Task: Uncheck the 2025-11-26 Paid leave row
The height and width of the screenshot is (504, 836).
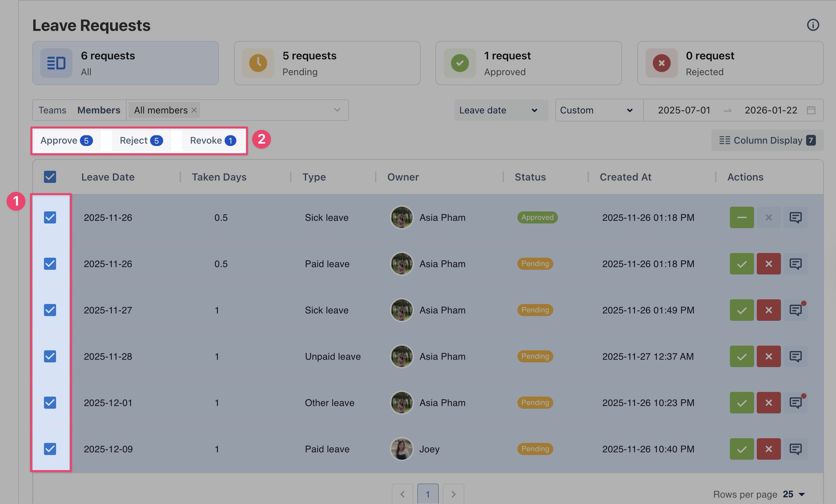Action: click(50, 264)
